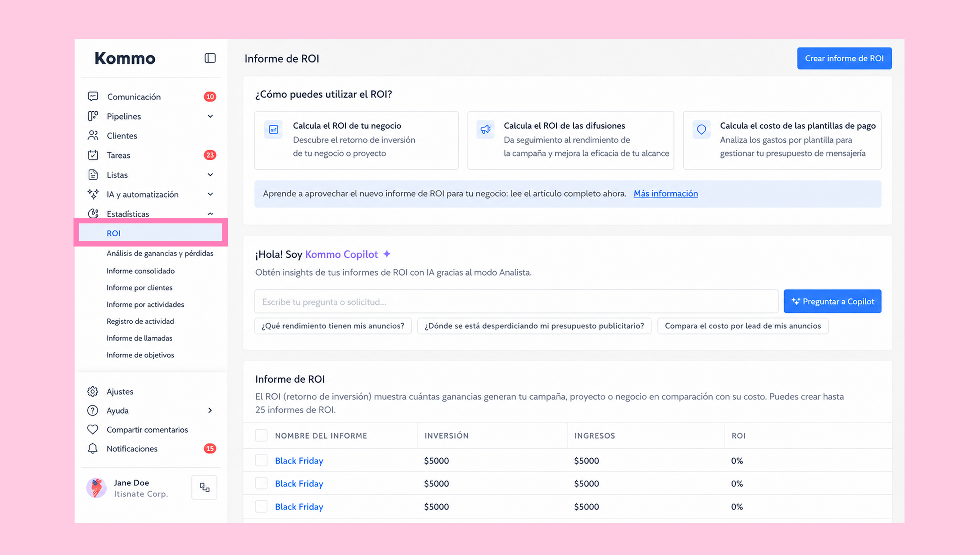
Task: Click the Ayuda question mark icon
Action: (x=93, y=410)
